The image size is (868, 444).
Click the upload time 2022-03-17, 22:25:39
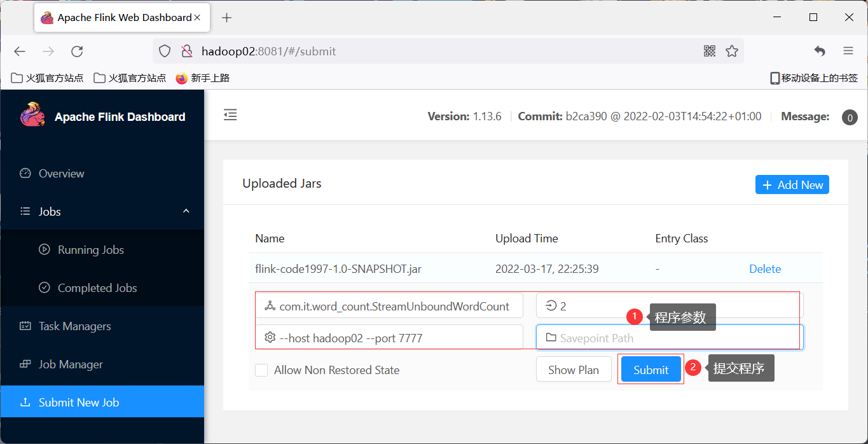pyautogui.click(x=547, y=269)
